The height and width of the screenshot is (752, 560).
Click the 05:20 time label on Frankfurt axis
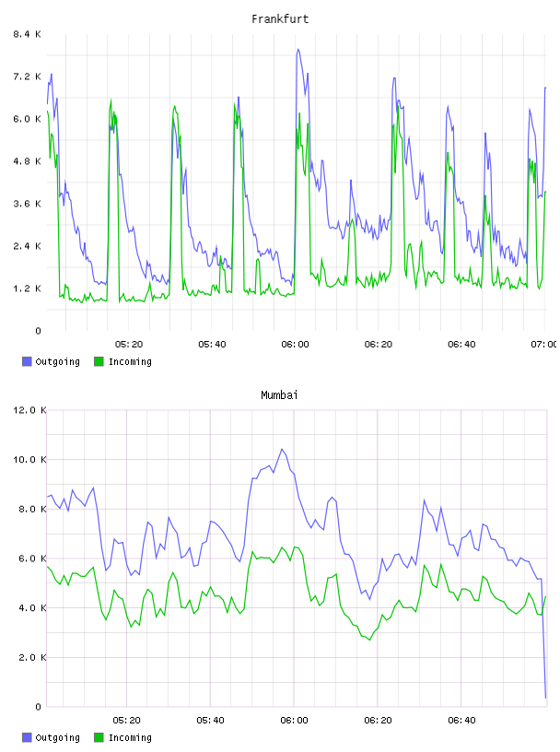(129, 345)
